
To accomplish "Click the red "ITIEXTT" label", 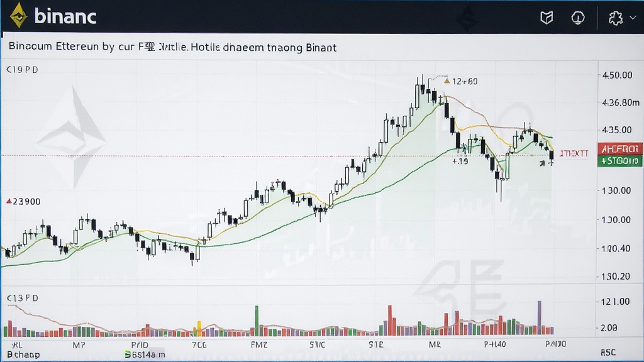I will tap(574, 153).
